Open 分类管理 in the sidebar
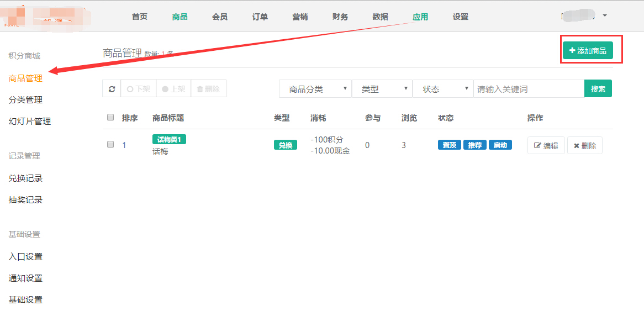The height and width of the screenshot is (311, 644). pos(25,100)
